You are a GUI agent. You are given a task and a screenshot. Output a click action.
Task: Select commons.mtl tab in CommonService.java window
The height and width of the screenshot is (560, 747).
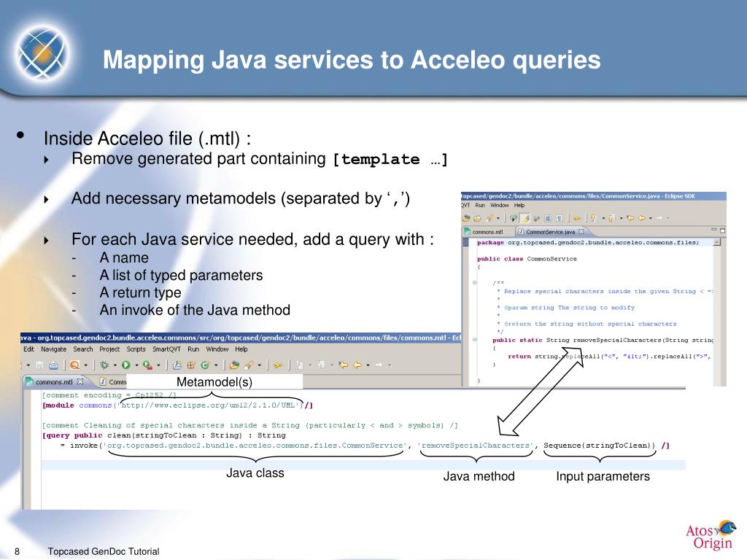487,232
